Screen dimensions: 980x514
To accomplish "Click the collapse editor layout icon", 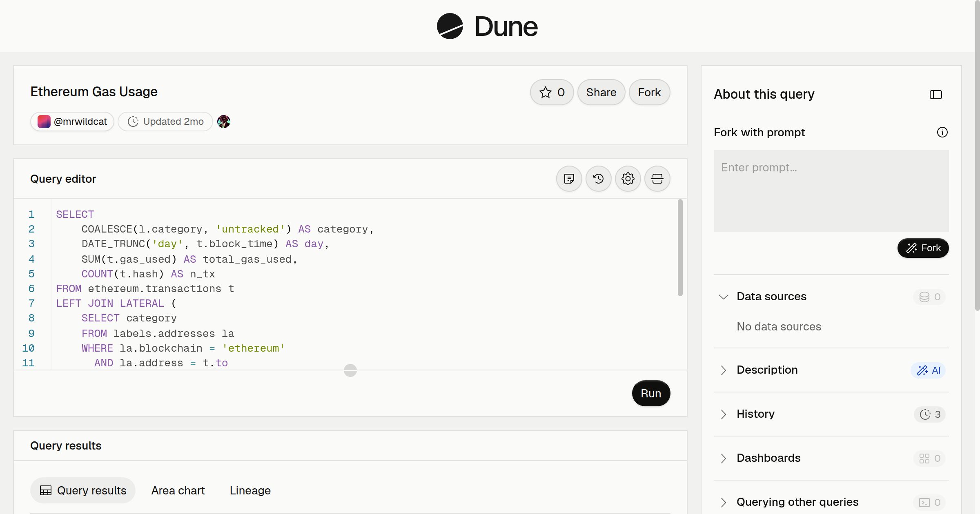I will (x=657, y=179).
